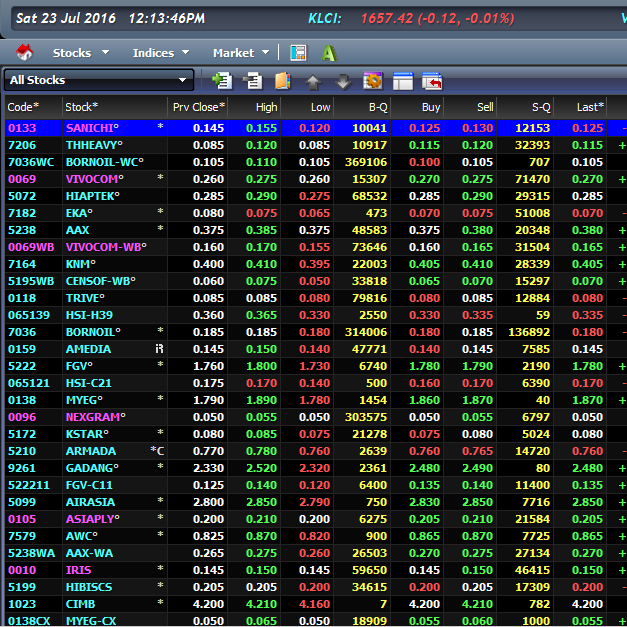The height and width of the screenshot is (627, 627).
Task: Select the ARMADA stock name
Action: point(90,451)
